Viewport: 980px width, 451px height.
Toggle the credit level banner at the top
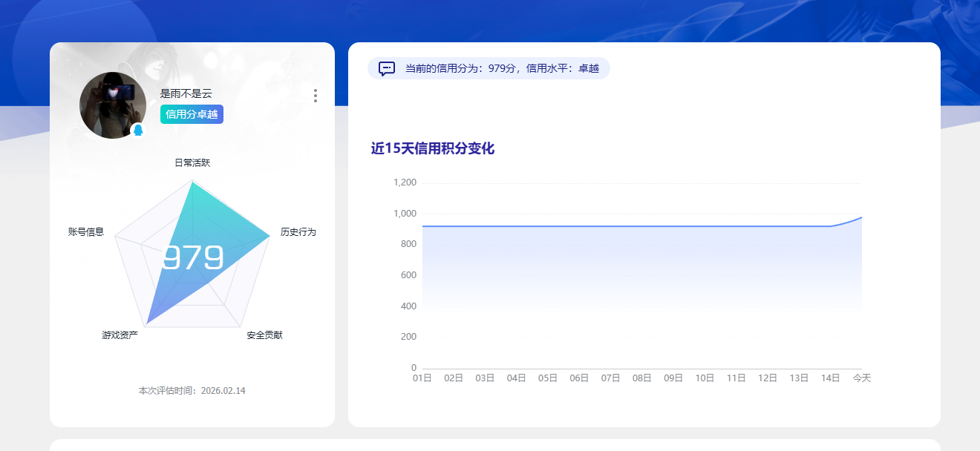point(489,68)
